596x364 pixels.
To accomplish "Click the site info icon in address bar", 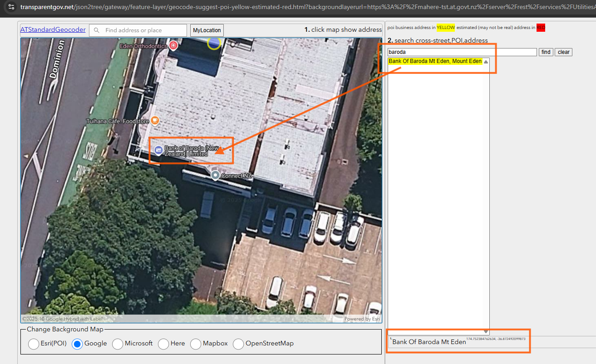I will pos(11,7).
